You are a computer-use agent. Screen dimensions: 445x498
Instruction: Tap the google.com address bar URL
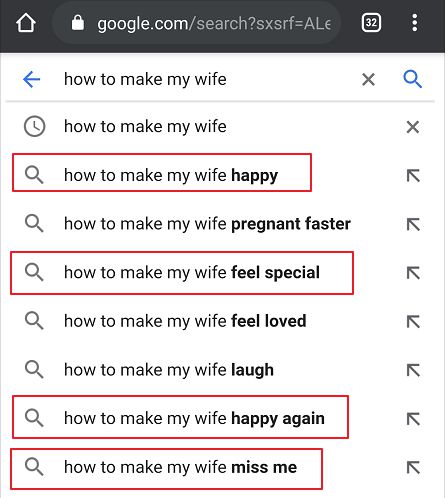(x=214, y=23)
